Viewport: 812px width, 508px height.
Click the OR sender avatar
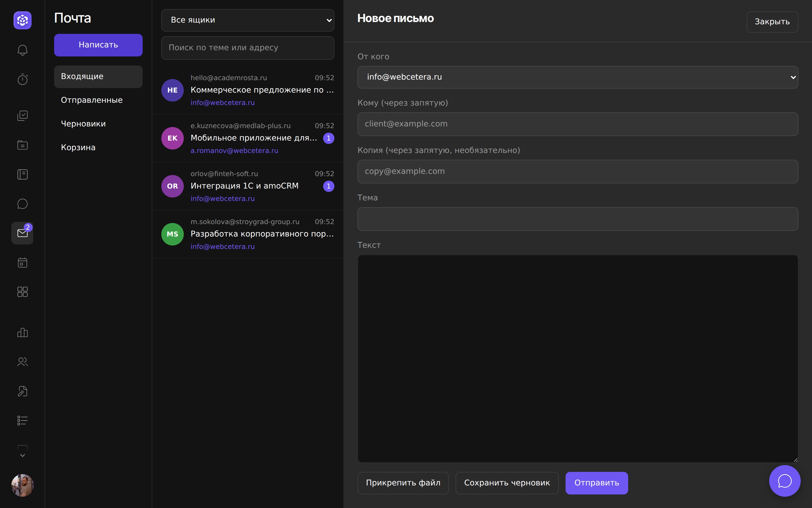coord(173,186)
